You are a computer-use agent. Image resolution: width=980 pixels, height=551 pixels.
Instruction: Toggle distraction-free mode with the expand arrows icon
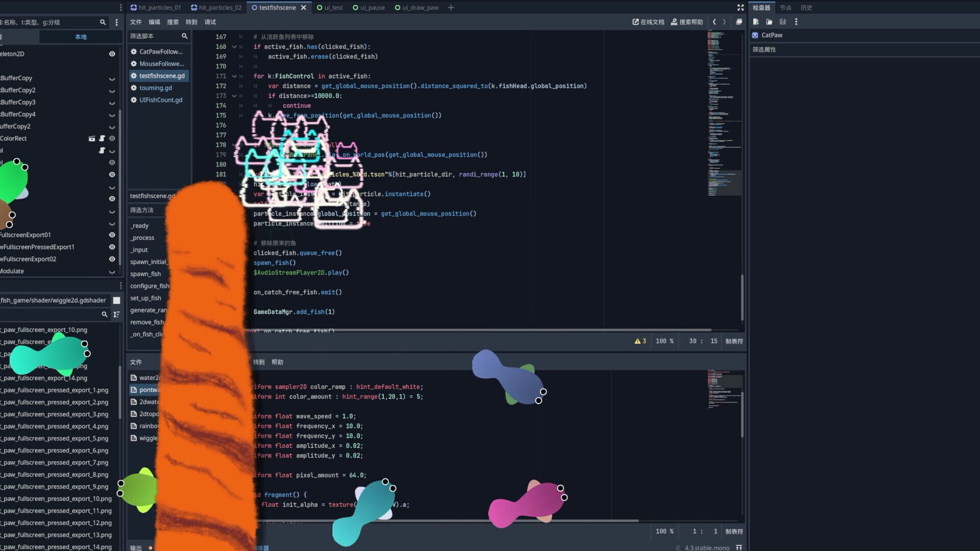741,7
